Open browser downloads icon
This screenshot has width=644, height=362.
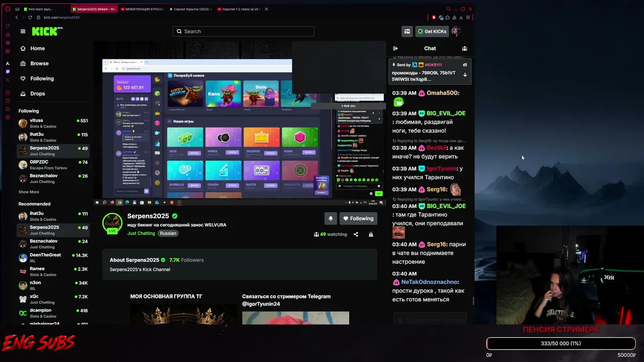461,18
